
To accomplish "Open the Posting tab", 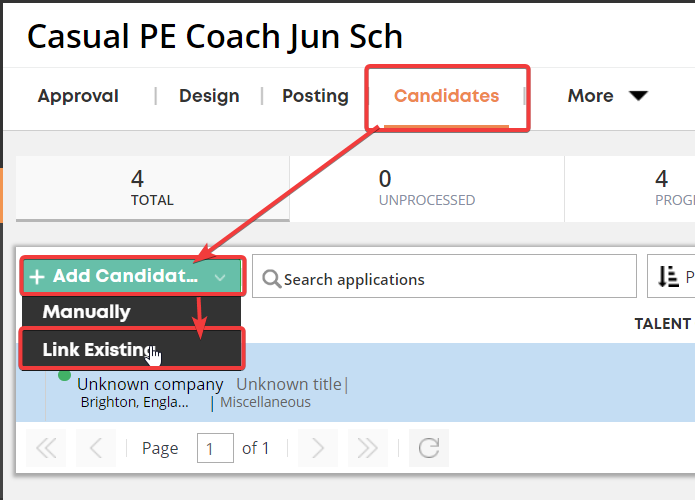I will [x=316, y=96].
